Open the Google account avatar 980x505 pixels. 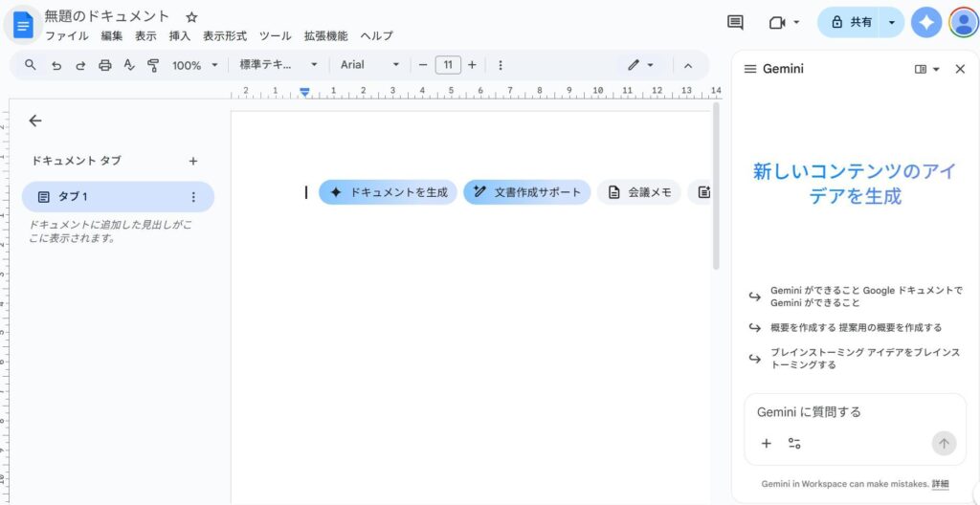coord(963,23)
